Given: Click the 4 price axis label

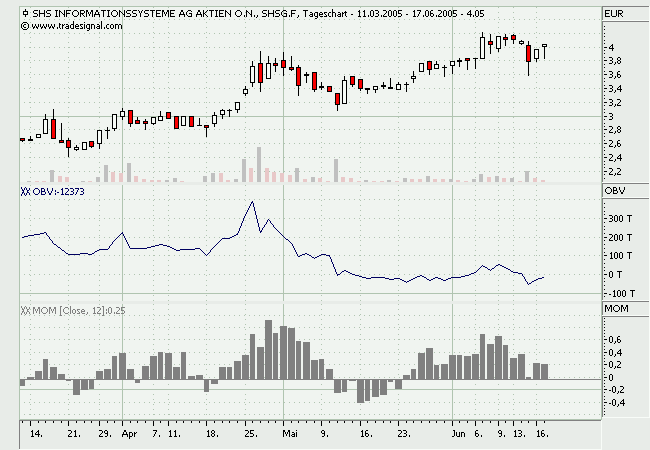Looking at the screenshot, I should click(611, 47).
